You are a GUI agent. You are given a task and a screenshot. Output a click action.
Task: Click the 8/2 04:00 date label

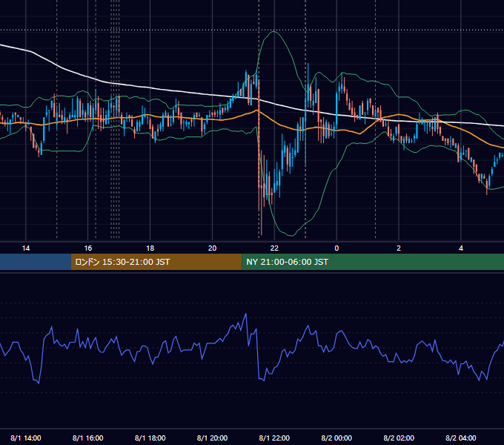click(x=461, y=438)
